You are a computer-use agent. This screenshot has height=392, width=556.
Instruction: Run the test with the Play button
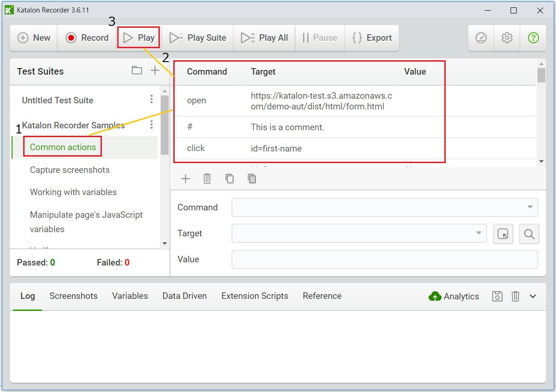tap(139, 38)
